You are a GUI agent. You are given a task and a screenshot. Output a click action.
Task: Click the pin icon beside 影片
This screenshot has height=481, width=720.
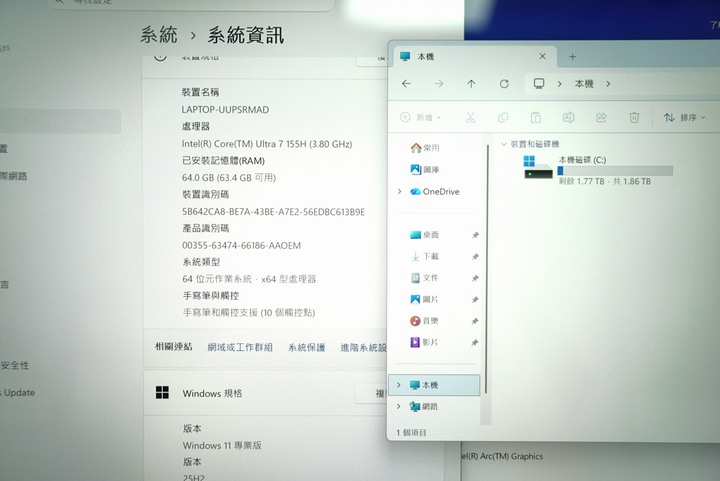coord(475,343)
